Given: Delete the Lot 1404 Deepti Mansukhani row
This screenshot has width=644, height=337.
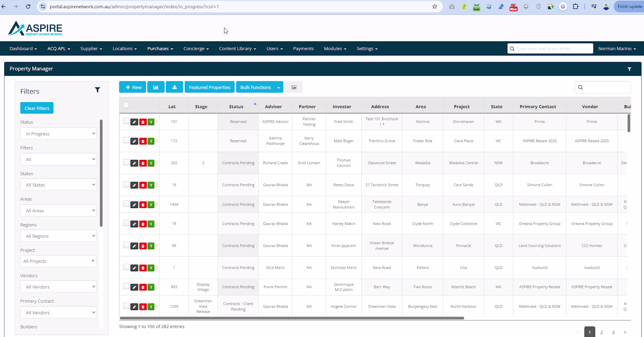Looking at the screenshot, I should [x=143, y=205].
